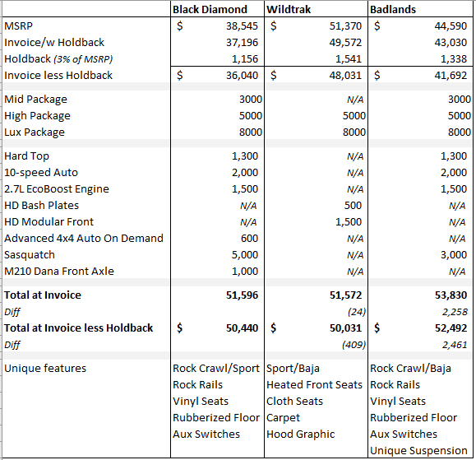Select total value 52,492
This screenshot has width=476, height=460.
coord(451,328)
